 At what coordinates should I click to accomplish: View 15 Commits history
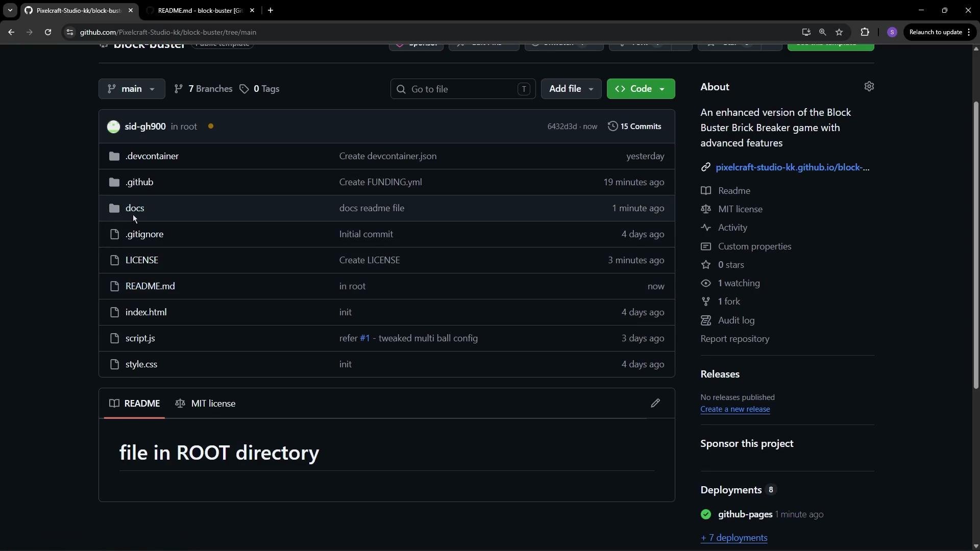tap(634, 127)
